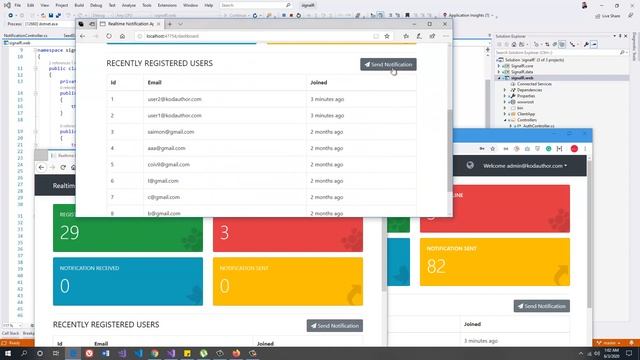Open Chrome three-dot menu in right window
Image resolution: width=640 pixels, height=360 pixels.
(585, 149)
